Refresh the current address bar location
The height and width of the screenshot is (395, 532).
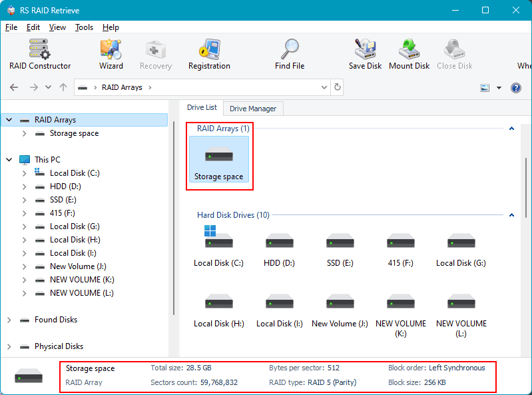tap(338, 87)
